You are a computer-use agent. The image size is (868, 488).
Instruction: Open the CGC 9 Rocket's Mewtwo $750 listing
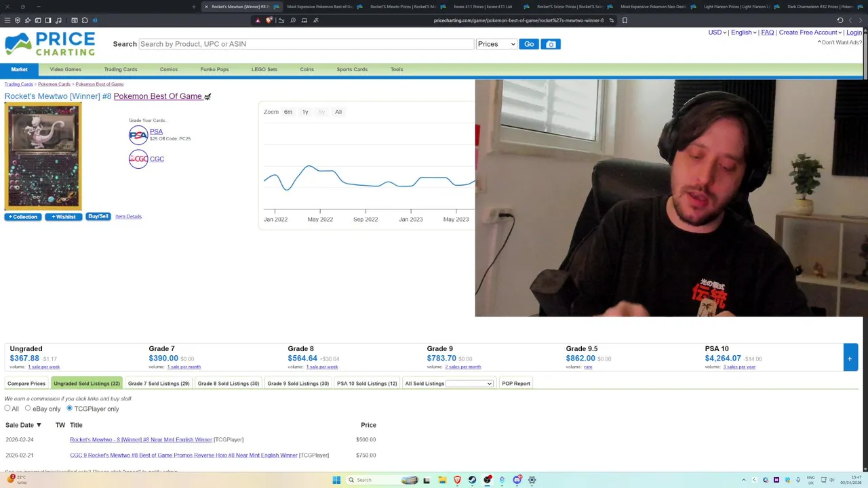pyautogui.click(x=184, y=455)
